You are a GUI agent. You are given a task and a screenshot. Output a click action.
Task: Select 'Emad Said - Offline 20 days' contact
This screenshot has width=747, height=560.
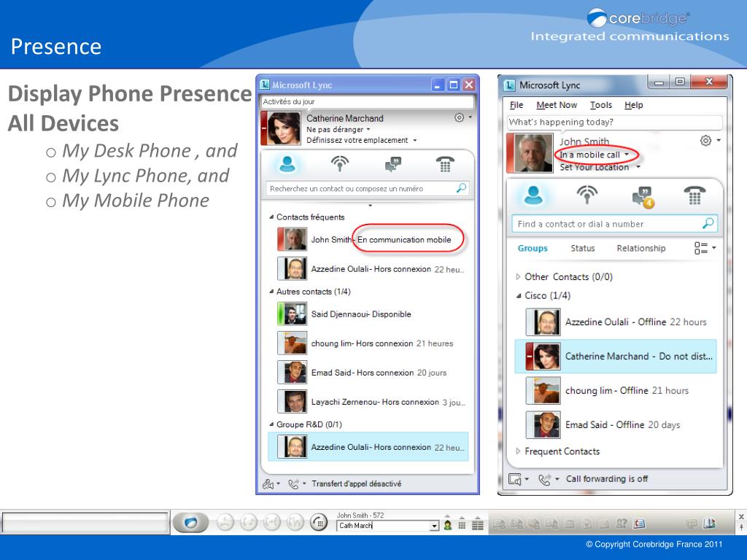(x=616, y=425)
